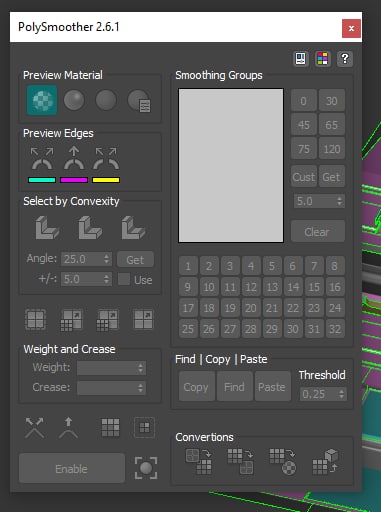Image resolution: width=381 pixels, height=512 pixels.
Task: Click Get button in Smoothing Groups
Action: point(331,177)
